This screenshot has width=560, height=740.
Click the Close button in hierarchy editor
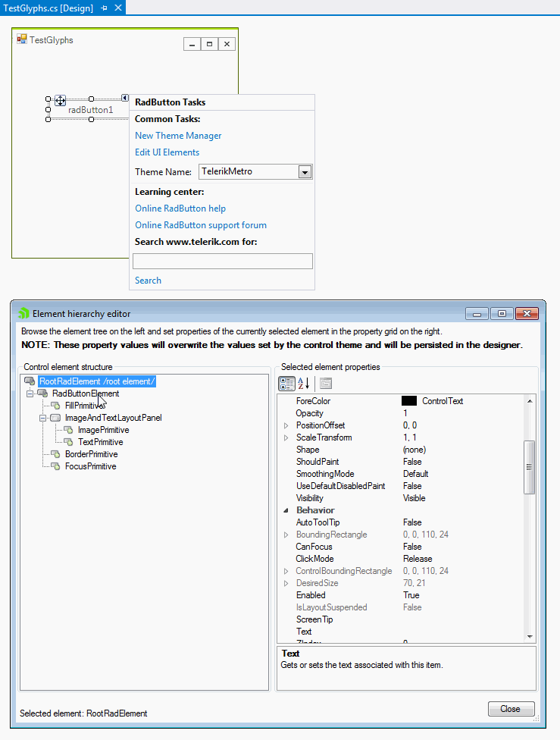point(511,709)
